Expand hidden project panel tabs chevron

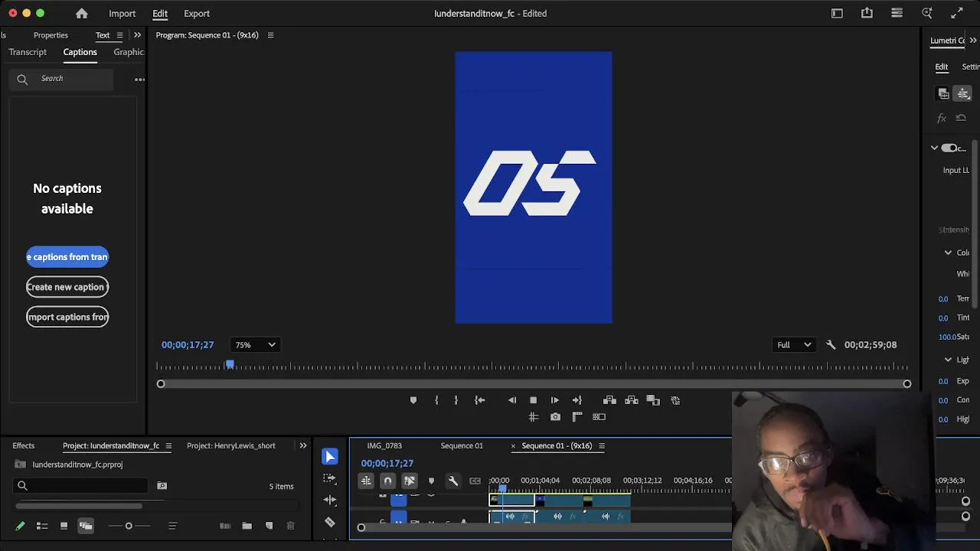pyautogui.click(x=303, y=446)
